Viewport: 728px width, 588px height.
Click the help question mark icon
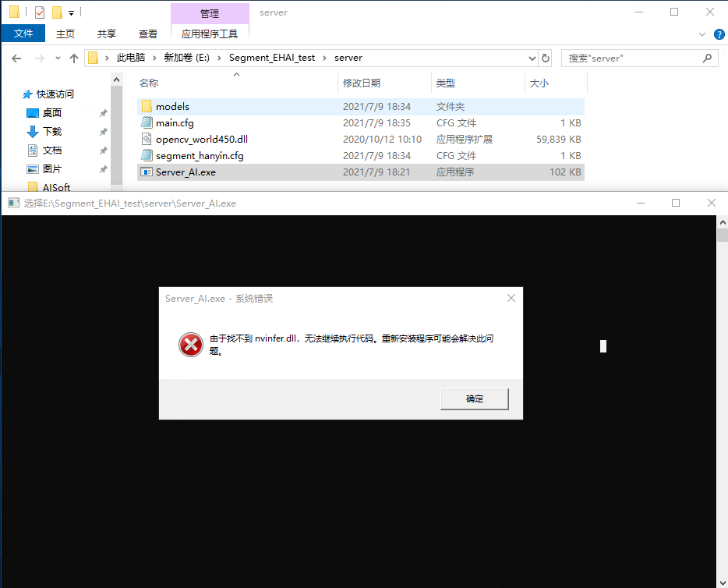718,34
